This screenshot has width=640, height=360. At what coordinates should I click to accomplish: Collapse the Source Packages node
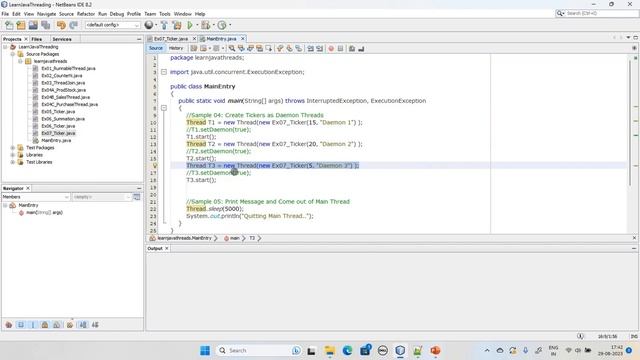point(13,54)
